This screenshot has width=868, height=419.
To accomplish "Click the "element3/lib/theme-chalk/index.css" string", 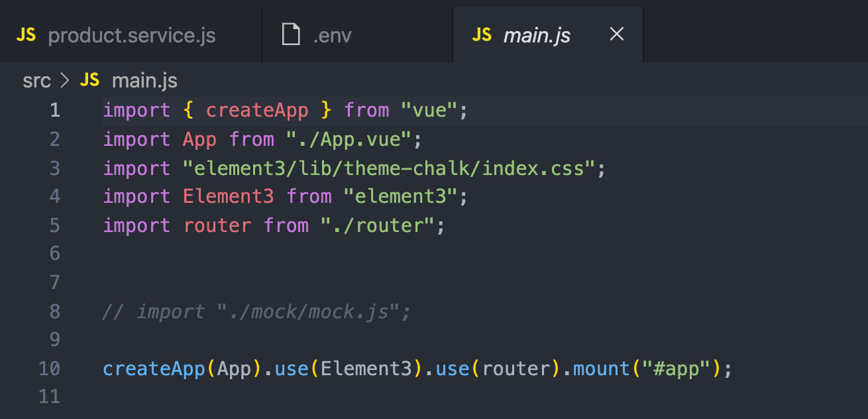I will click(389, 168).
